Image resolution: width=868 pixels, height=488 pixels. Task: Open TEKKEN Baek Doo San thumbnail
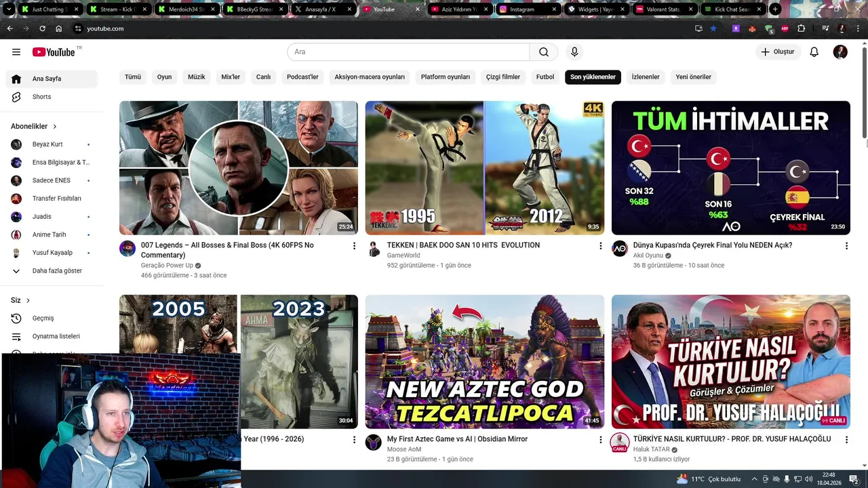pos(485,168)
